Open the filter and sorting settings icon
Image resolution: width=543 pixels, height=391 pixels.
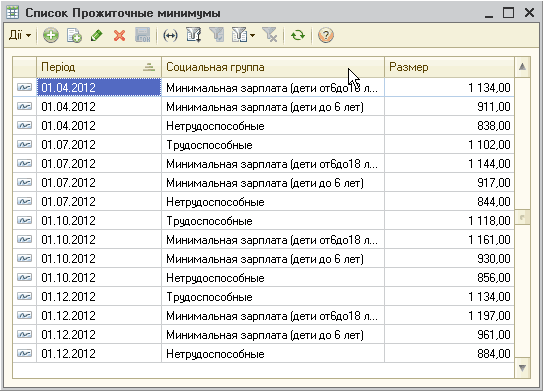click(x=194, y=35)
